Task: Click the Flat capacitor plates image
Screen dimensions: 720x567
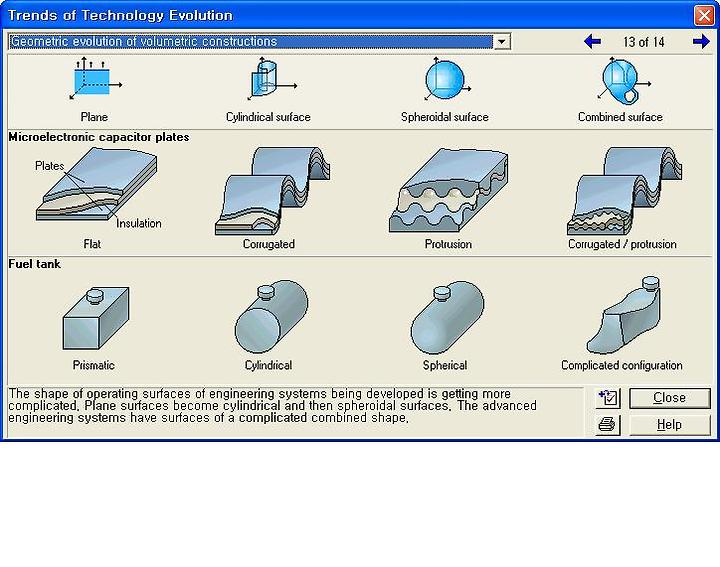Action: tap(97, 186)
